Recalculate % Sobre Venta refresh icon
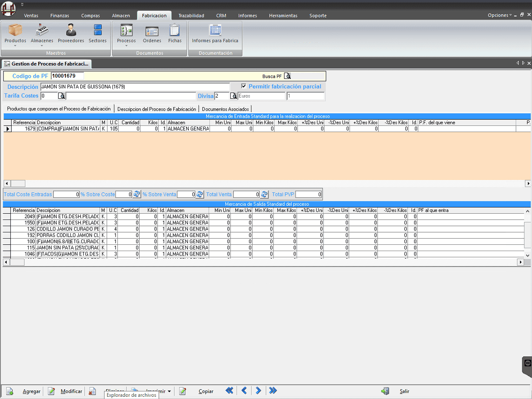Viewport: 532px width, 399px height. pyautogui.click(x=200, y=194)
